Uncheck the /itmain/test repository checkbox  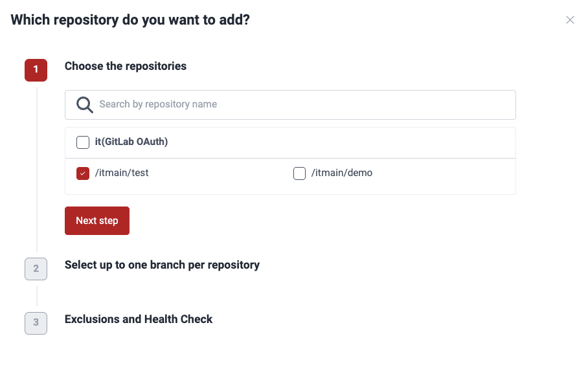point(83,173)
